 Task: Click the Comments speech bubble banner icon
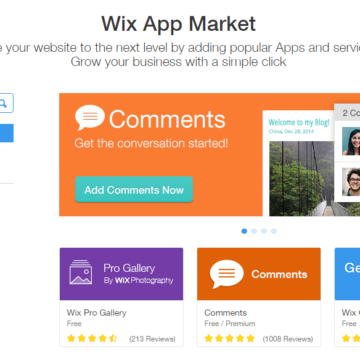click(90, 118)
